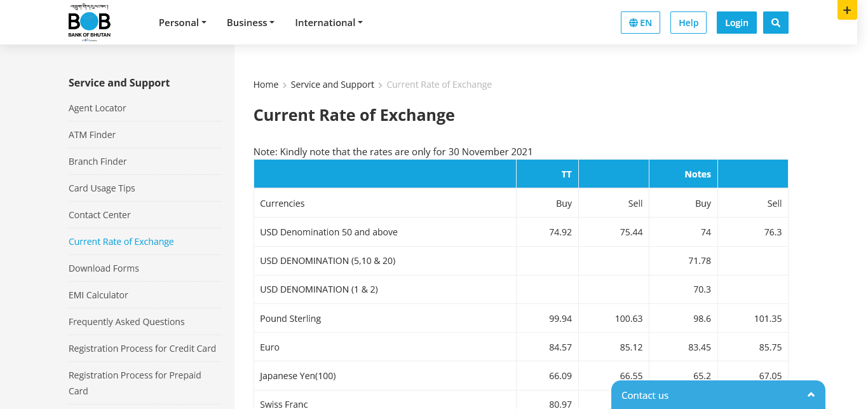Image resolution: width=868 pixels, height=409 pixels.
Task: Open Agent Locator in sidebar
Action: [97, 108]
